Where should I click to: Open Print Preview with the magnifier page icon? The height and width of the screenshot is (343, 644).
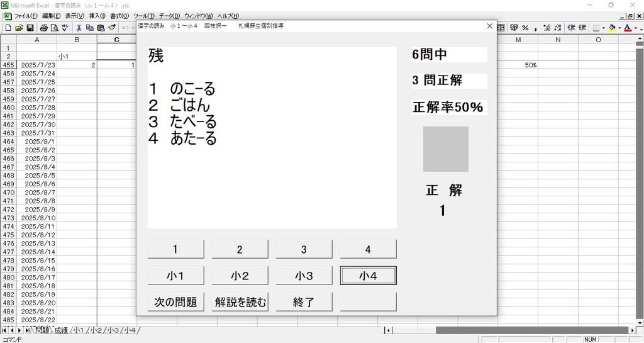pyautogui.click(x=54, y=28)
